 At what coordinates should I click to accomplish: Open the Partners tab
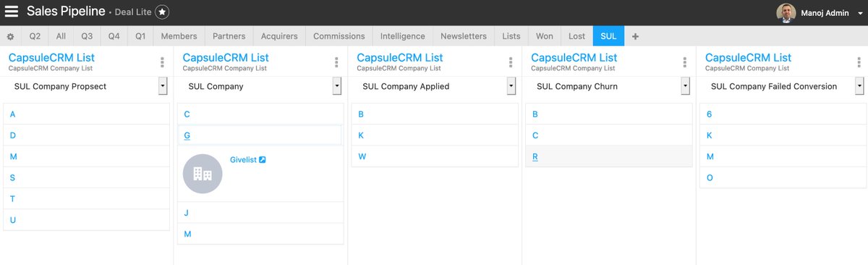[x=229, y=36]
